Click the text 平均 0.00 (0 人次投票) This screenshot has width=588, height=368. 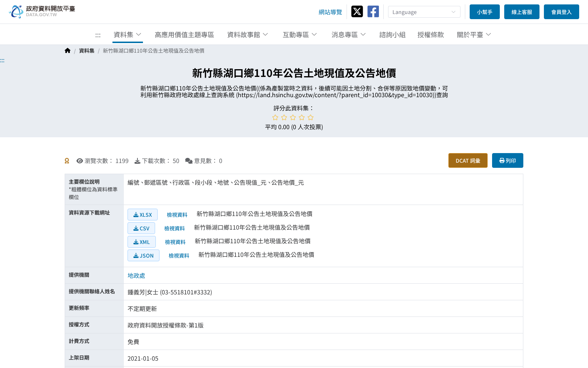[x=294, y=127]
